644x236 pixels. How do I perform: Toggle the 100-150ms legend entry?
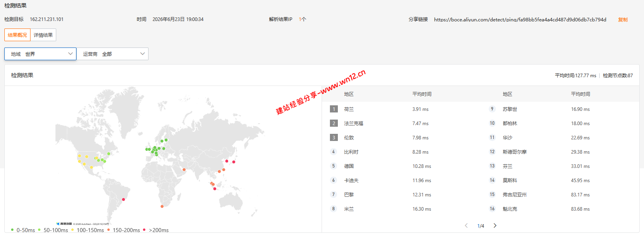[88, 230]
